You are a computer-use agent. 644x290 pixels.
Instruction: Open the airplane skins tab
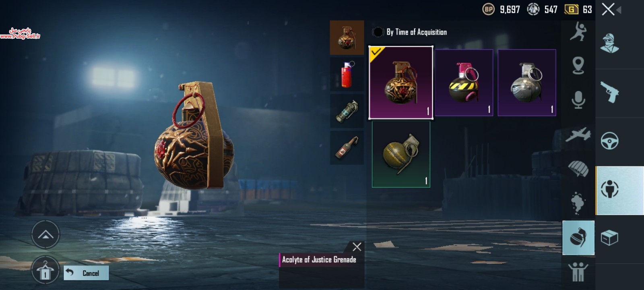[x=578, y=135]
